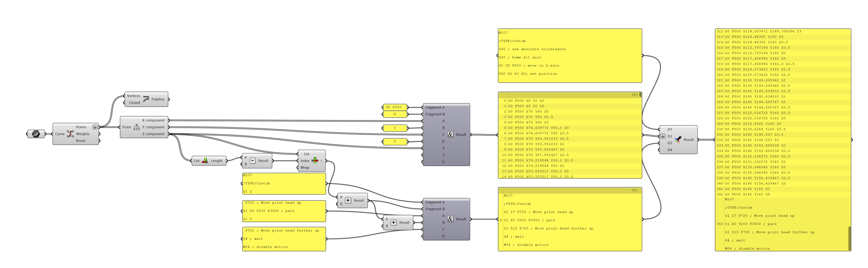Click the Polyline component icon

pos(146,99)
